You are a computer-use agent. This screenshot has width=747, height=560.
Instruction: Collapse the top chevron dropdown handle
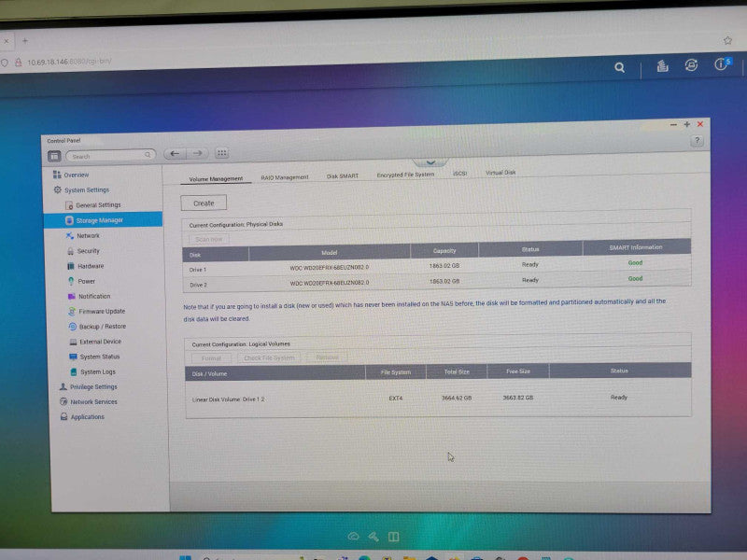click(430, 162)
